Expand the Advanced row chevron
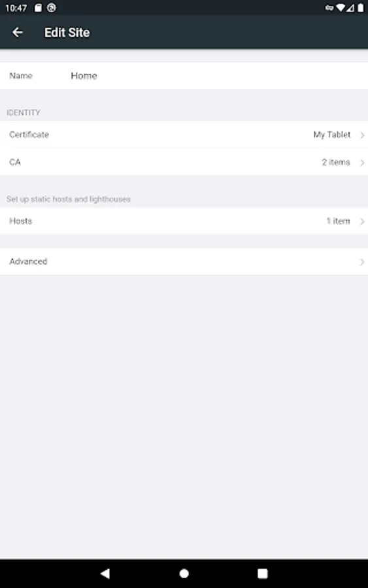Viewport: 368px width, 588px height. pyautogui.click(x=362, y=262)
